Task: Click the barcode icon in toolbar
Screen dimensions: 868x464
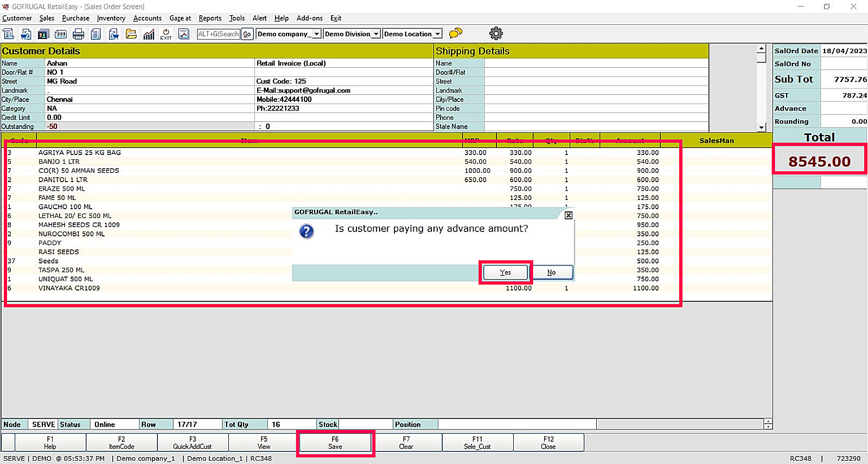Action: 61,34
